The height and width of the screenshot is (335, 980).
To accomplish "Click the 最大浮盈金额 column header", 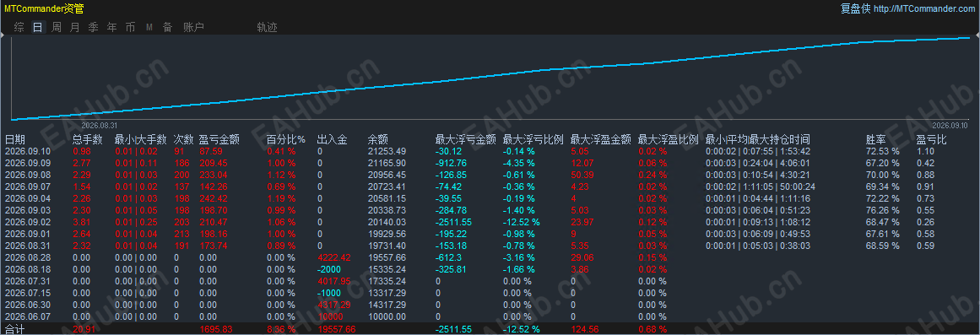I will tap(601, 139).
